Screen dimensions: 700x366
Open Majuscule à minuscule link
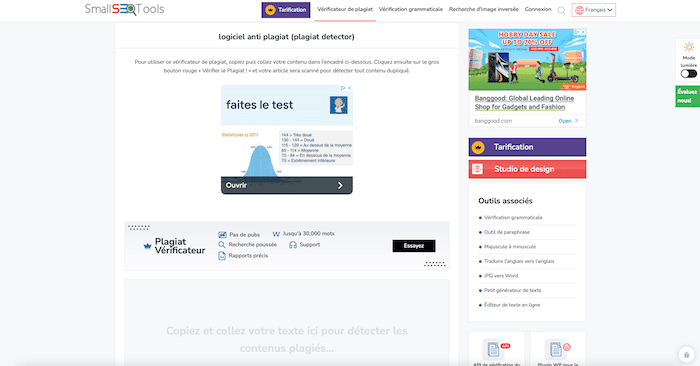[510, 247]
